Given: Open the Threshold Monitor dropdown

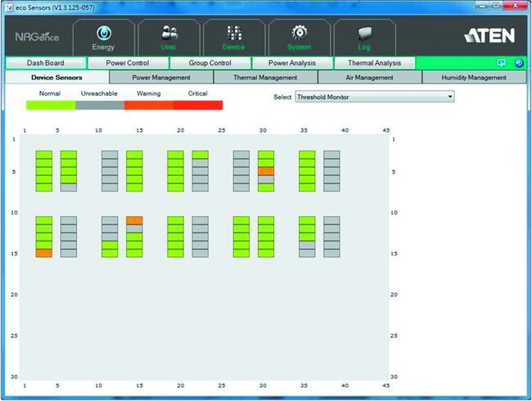Looking at the screenshot, I should click(375, 97).
